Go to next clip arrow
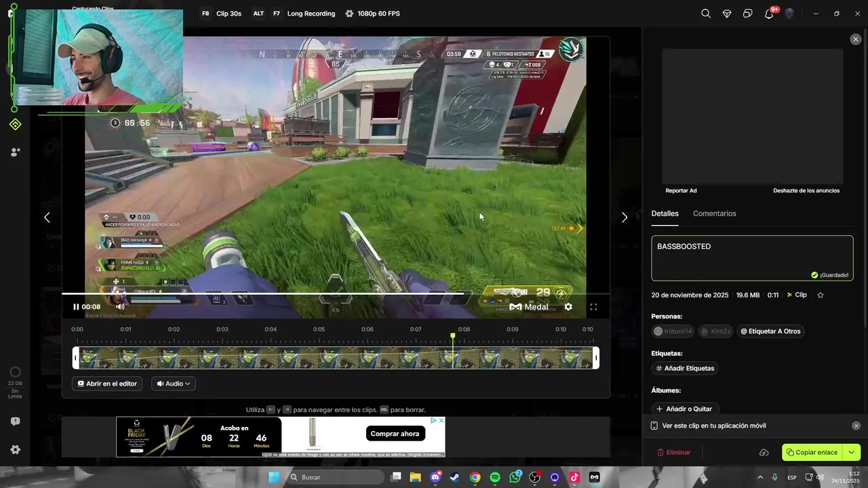Screen dimensions: 868x488 tap(625, 218)
